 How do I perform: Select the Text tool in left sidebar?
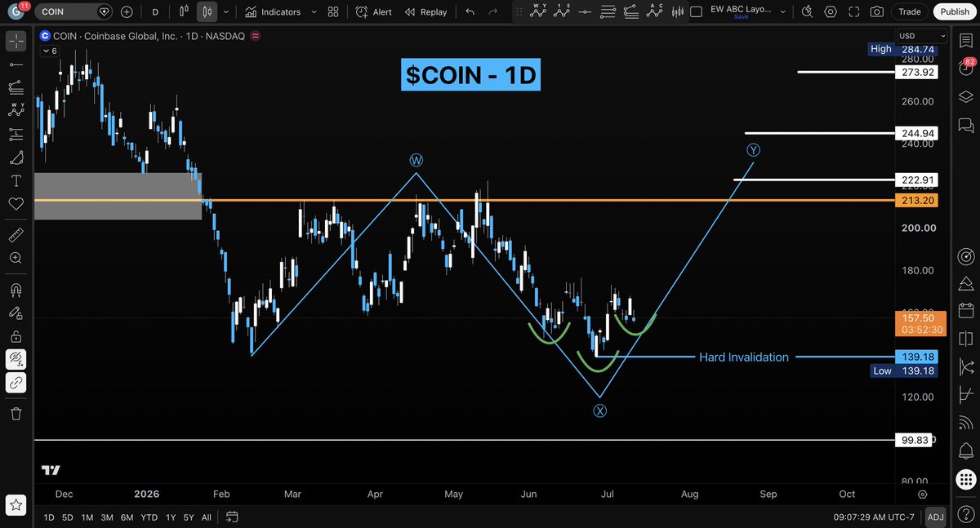pyautogui.click(x=16, y=180)
